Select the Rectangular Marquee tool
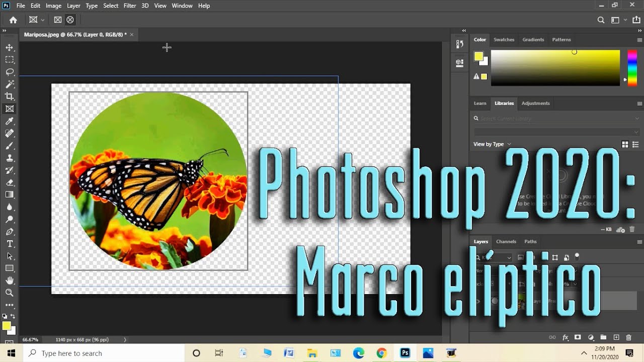The height and width of the screenshot is (362, 644). [x=10, y=59]
